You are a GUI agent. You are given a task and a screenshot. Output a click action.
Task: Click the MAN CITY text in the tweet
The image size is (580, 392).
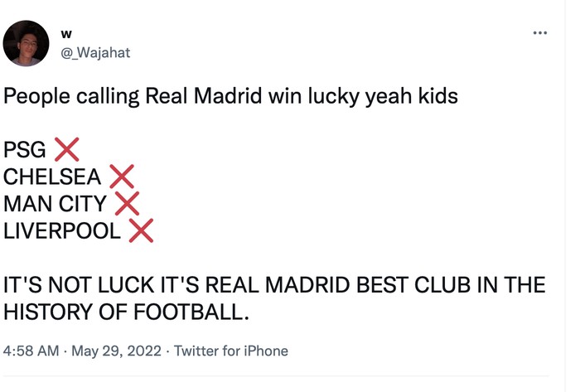point(55,204)
